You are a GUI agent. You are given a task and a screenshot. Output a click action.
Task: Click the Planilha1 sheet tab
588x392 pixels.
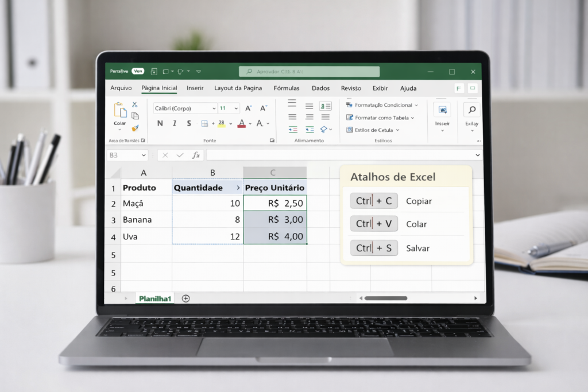click(155, 298)
